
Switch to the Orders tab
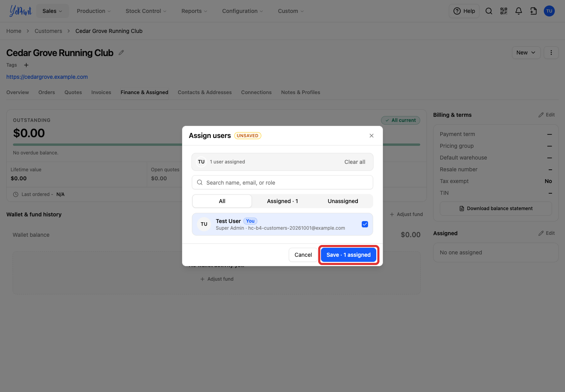click(47, 93)
